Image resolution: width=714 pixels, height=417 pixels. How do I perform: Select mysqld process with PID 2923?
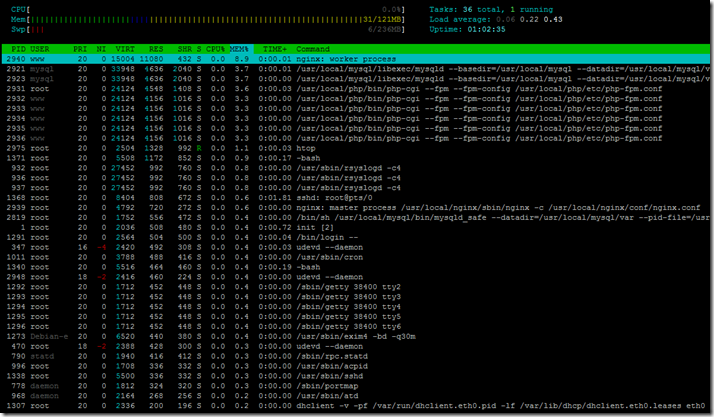tap(356, 79)
